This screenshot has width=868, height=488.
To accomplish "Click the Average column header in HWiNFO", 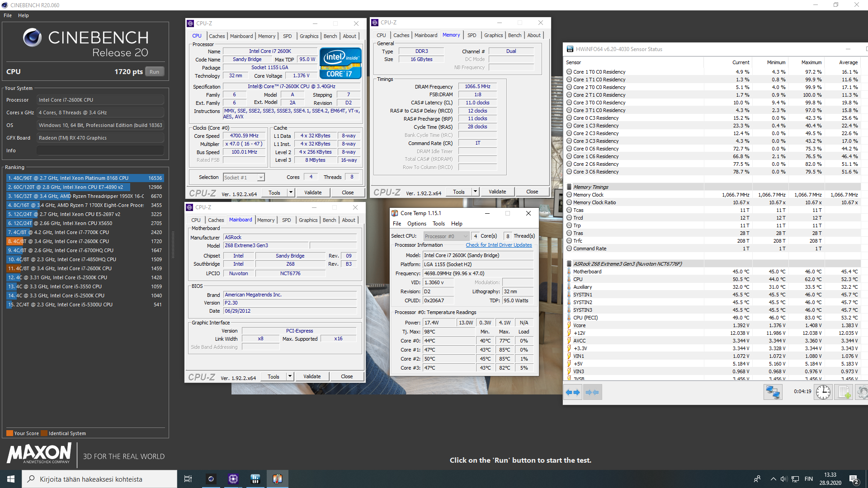I will pyautogui.click(x=848, y=62).
